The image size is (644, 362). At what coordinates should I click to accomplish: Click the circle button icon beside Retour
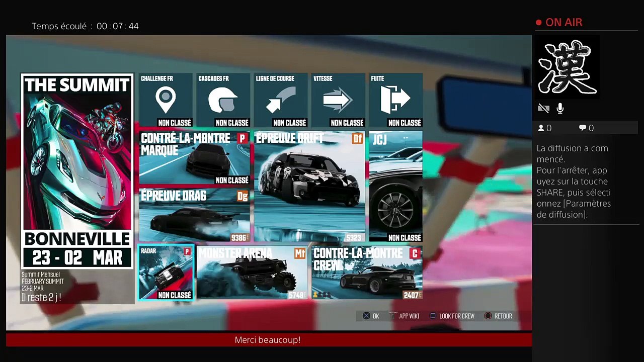click(488, 316)
